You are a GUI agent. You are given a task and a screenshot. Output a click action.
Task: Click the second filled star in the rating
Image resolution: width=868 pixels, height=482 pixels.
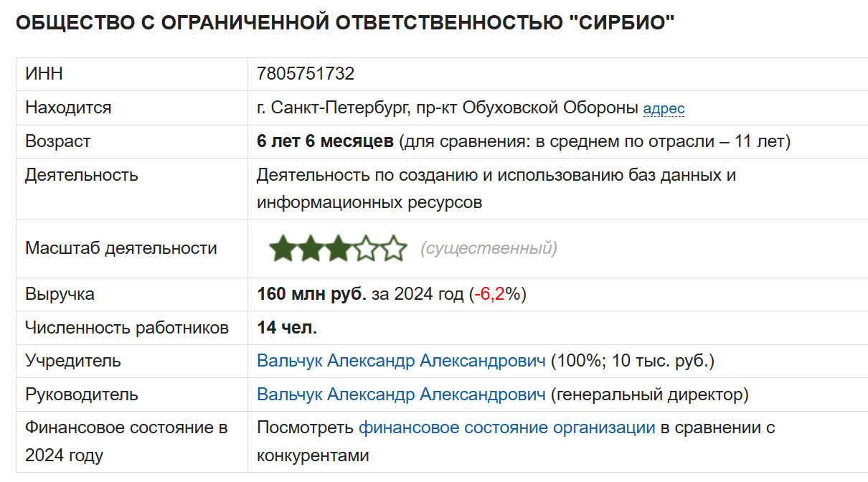coord(311,249)
